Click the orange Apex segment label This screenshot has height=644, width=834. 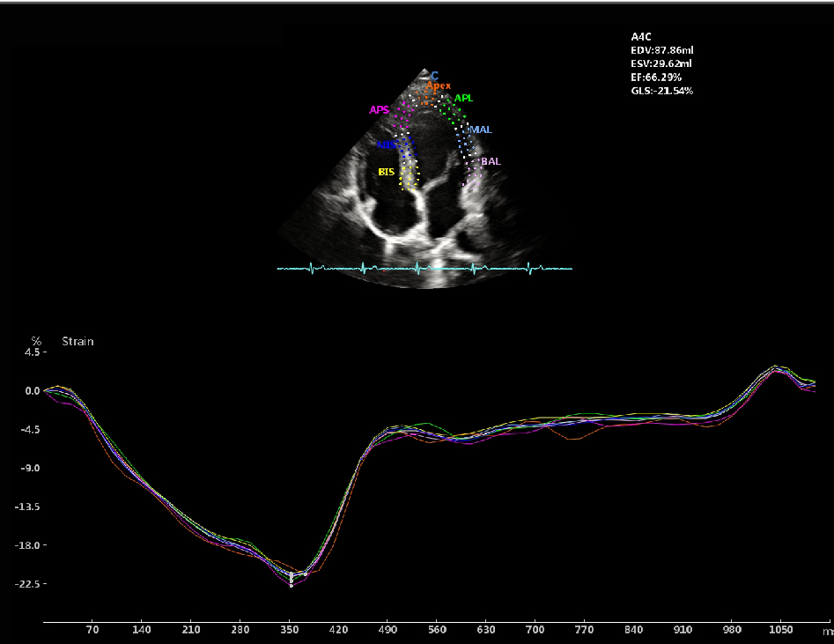click(439, 86)
